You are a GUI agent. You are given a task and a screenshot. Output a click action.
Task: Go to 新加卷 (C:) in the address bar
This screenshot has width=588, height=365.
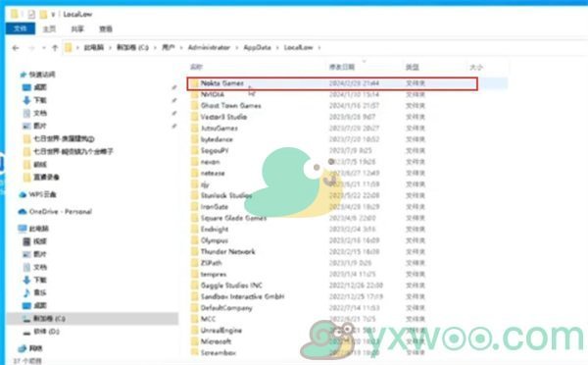[x=132, y=47]
